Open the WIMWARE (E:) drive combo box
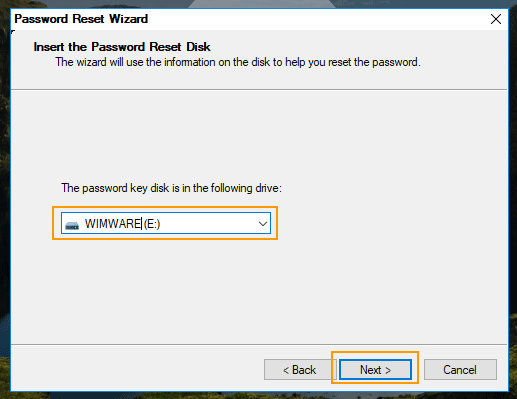This screenshot has width=517, height=399. 166,223
